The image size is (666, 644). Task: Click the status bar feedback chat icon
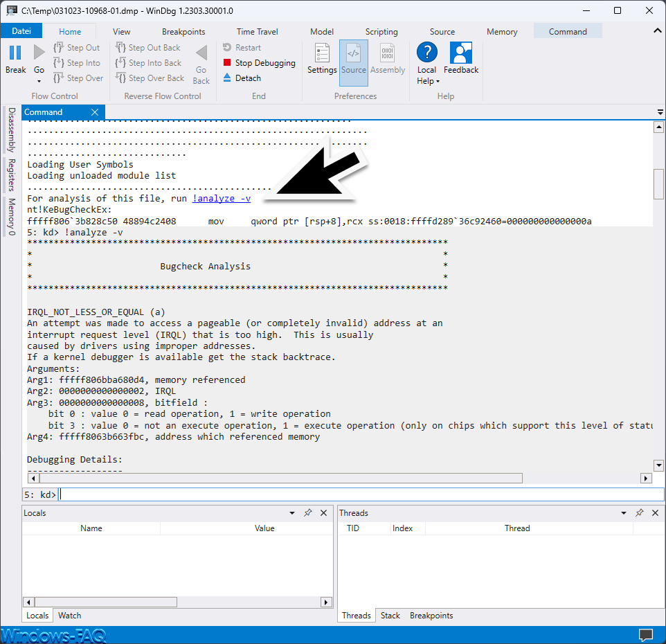click(646, 635)
